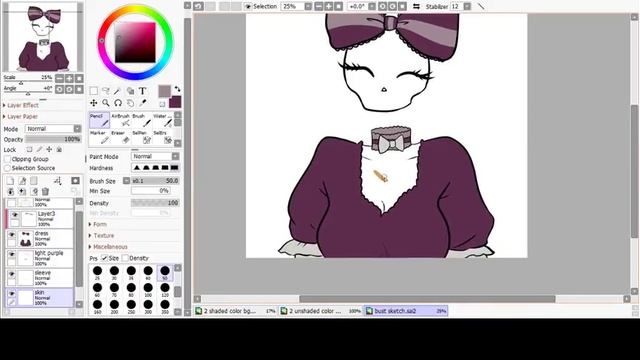Create a new normal layer
The width and height of the screenshot is (640, 360).
click(10, 180)
